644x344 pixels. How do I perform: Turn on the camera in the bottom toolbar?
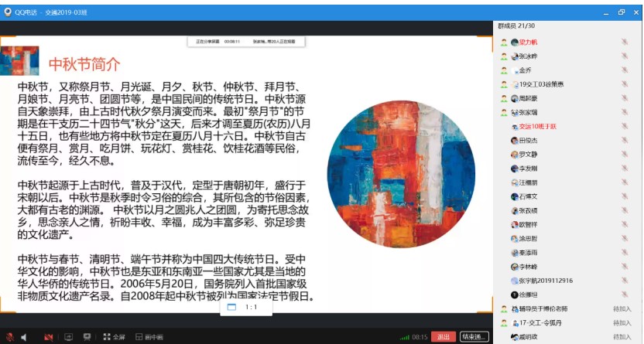[x=49, y=337]
